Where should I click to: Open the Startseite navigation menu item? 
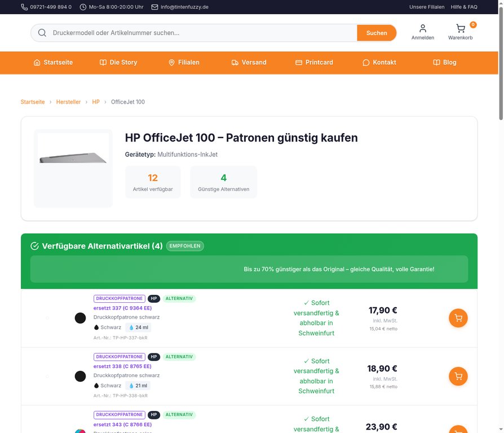click(53, 63)
